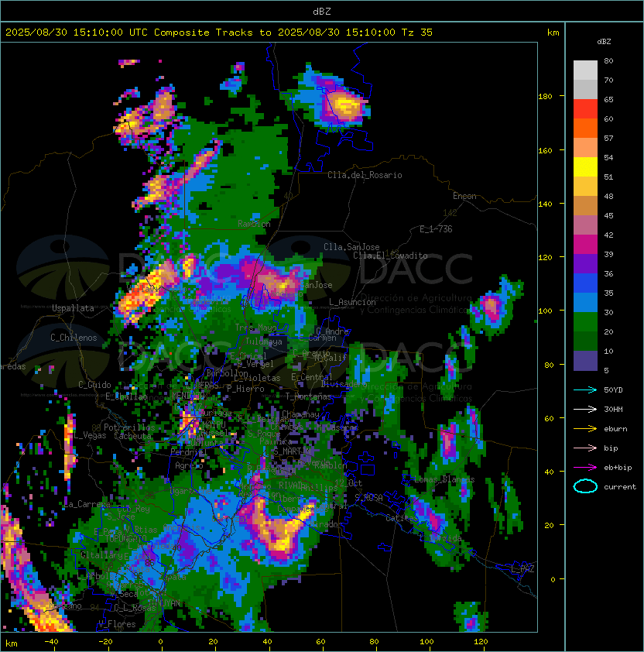
Task: Click the 'Rambion' map label
Action: click(254, 224)
